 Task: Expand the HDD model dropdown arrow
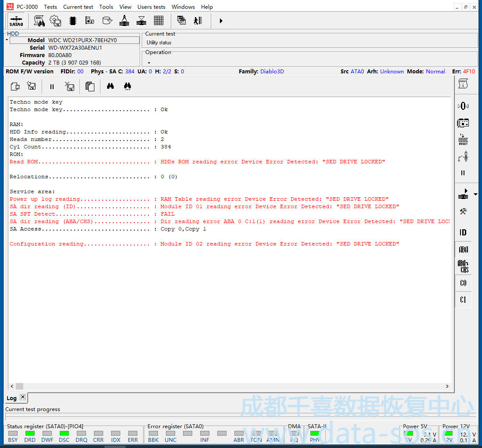click(7, 40)
